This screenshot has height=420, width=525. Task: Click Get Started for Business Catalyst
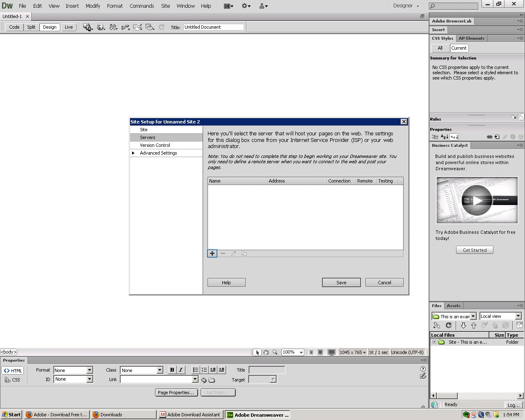pyautogui.click(x=475, y=250)
